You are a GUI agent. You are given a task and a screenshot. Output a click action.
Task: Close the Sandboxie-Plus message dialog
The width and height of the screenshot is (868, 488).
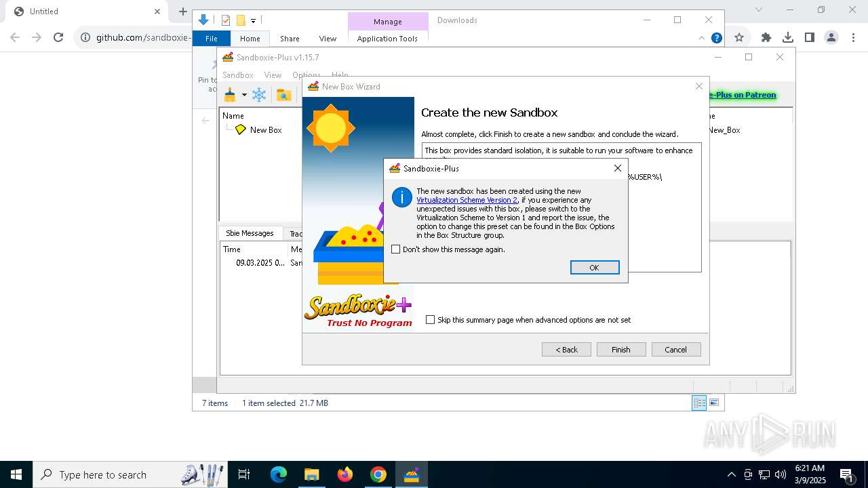(617, 168)
